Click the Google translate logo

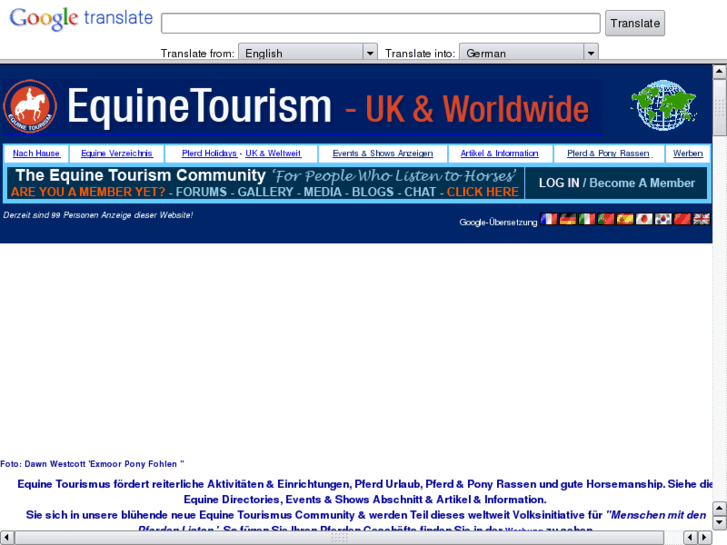point(81,19)
